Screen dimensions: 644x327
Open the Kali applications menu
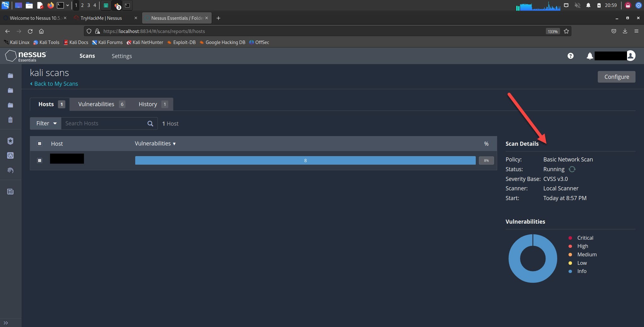point(5,5)
